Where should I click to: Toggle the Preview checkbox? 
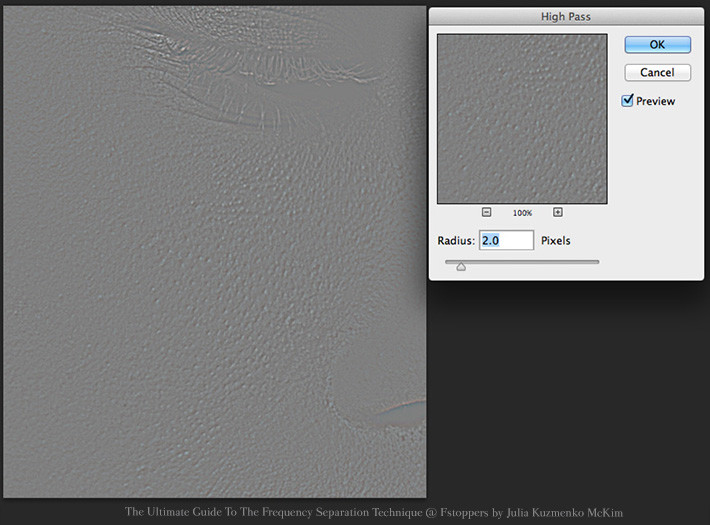[628, 101]
